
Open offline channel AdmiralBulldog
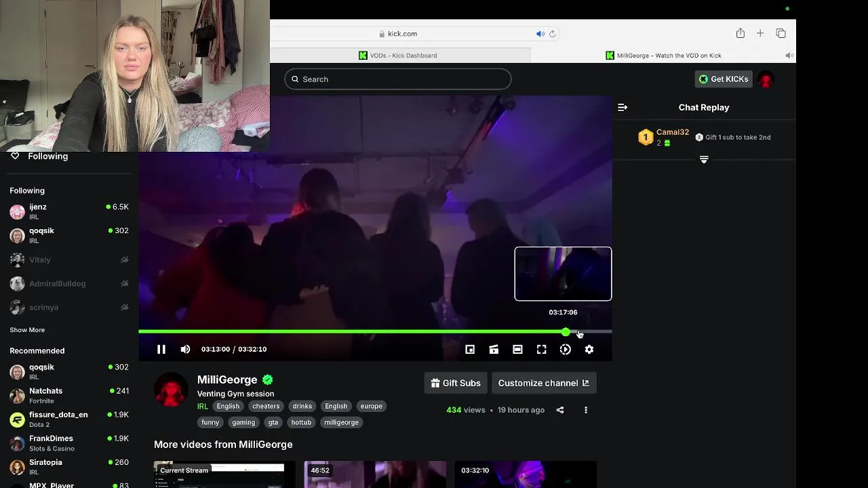pyautogui.click(x=69, y=283)
